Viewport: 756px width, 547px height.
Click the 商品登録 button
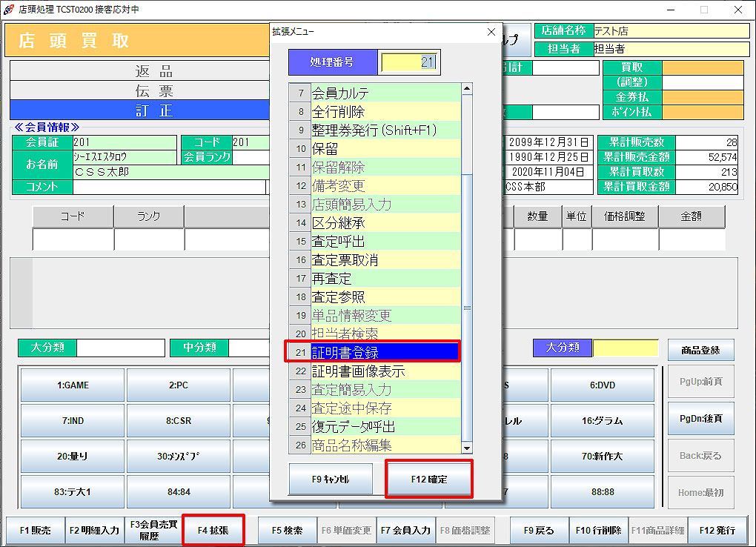pyautogui.click(x=700, y=350)
